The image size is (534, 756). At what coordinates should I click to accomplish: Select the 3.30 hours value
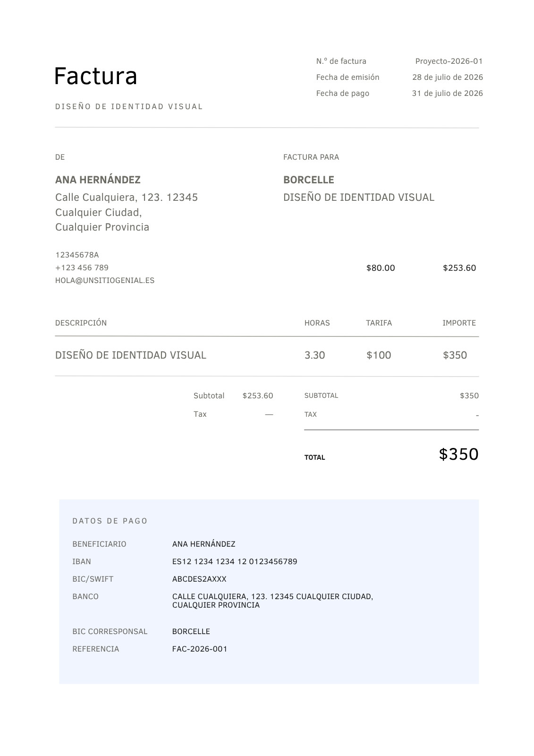(x=314, y=355)
